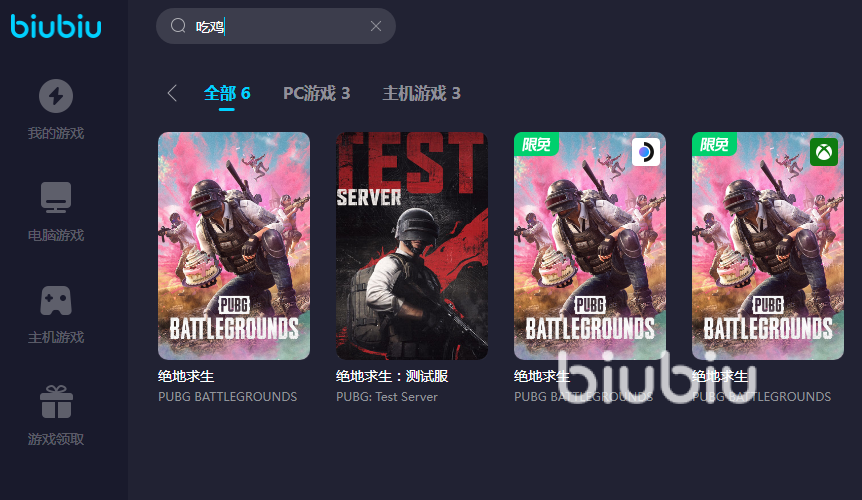The width and height of the screenshot is (862, 500).
Task: Open the PC games monitor icon
Action: click(56, 197)
